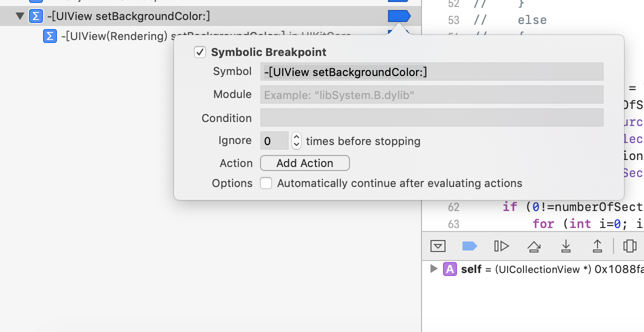Enable automatically continue after evaluating actions

(x=266, y=183)
